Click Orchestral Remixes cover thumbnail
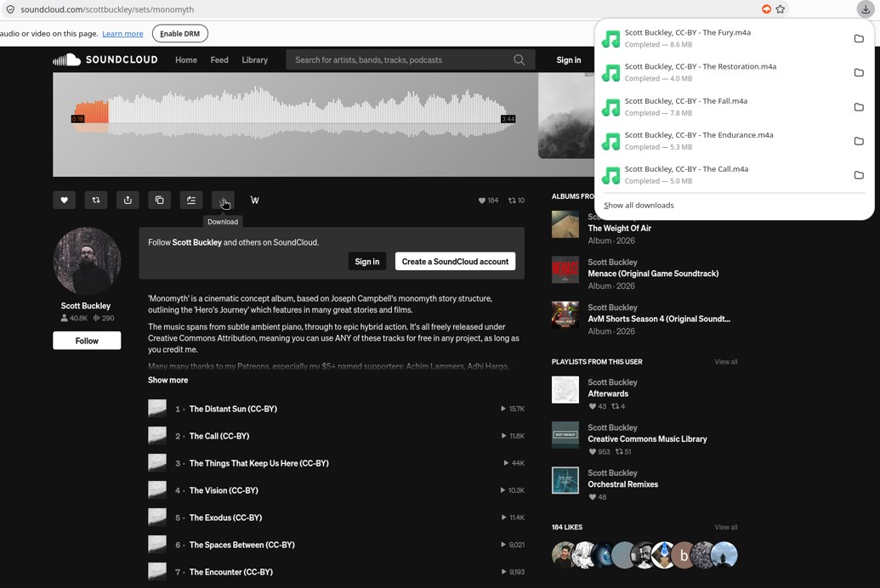 coord(565,480)
